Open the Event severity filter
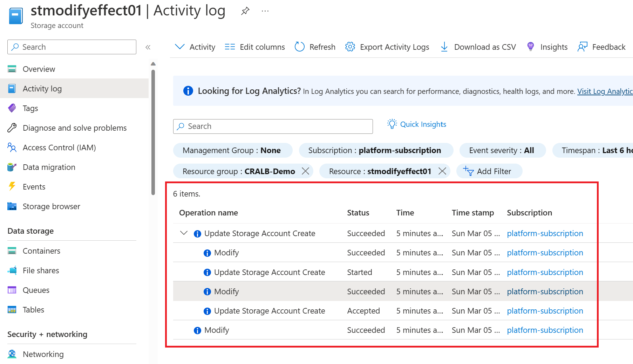This screenshot has height=364, width=633. click(x=502, y=150)
